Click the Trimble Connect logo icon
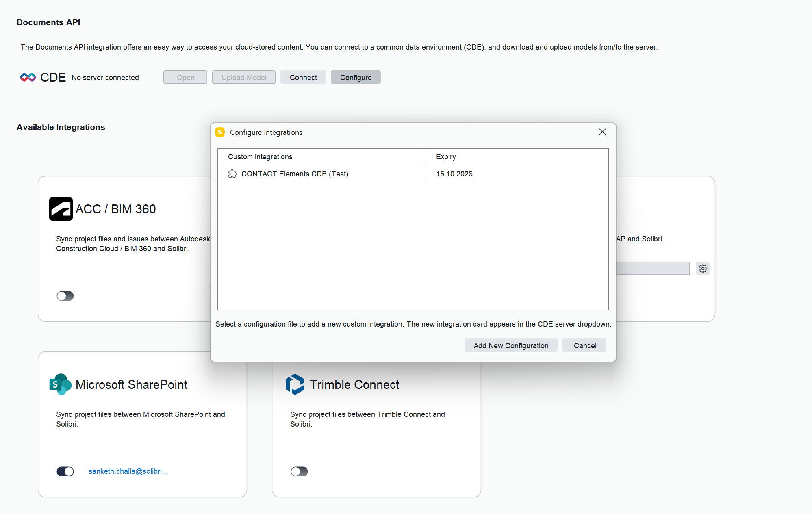Viewport: 812px width, 514px height. click(295, 384)
